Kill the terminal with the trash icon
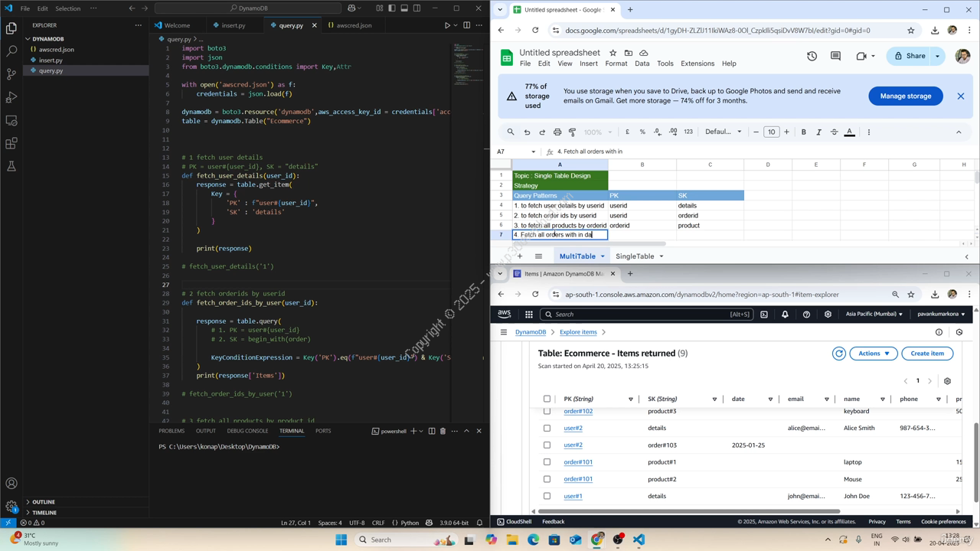This screenshot has height=551, width=980. [x=443, y=431]
